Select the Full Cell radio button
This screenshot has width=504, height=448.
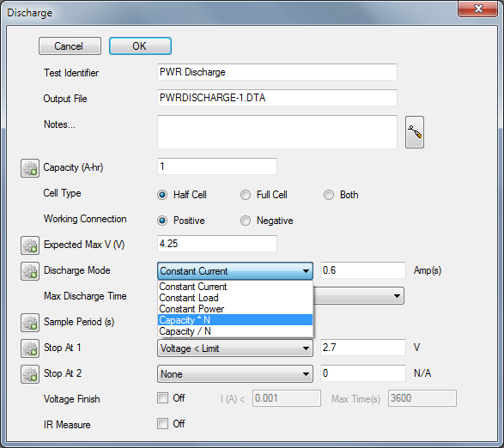pyautogui.click(x=246, y=195)
